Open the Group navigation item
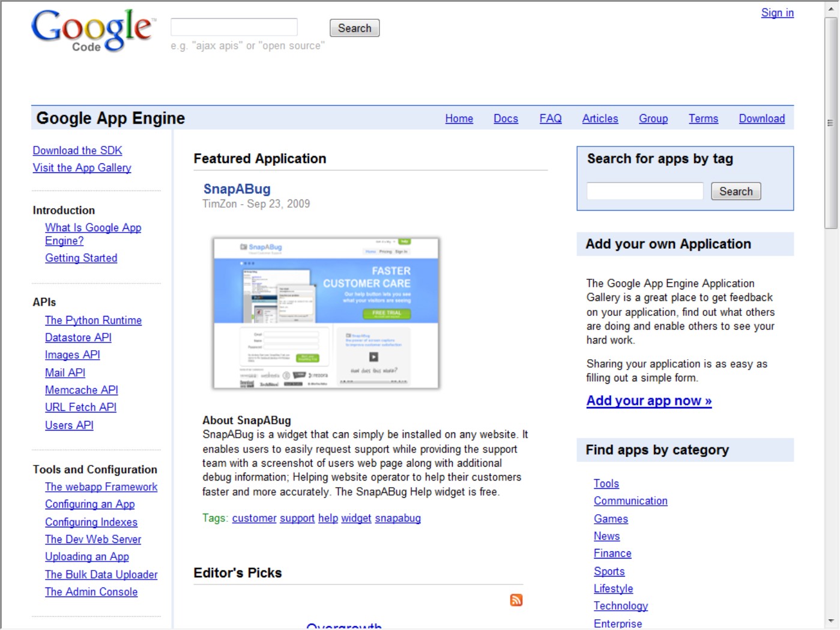This screenshot has width=840, height=630. 653,119
